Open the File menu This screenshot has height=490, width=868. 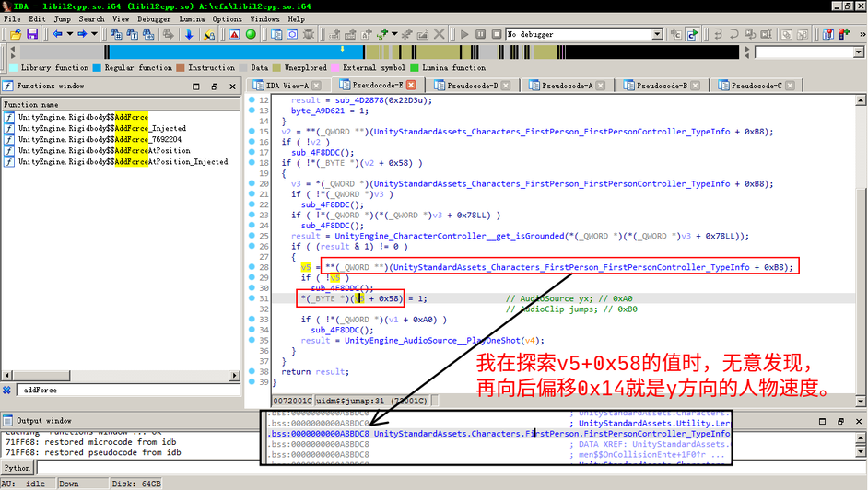[12, 18]
